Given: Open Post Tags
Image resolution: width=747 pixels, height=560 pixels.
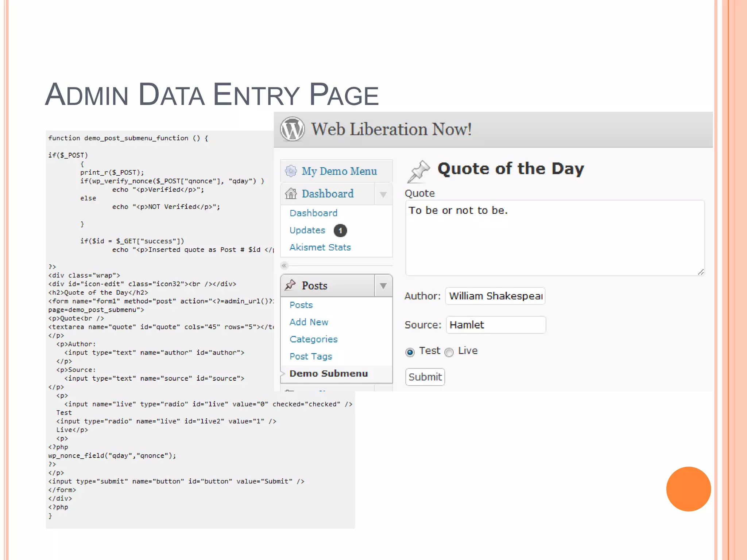Looking at the screenshot, I should coord(311,356).
